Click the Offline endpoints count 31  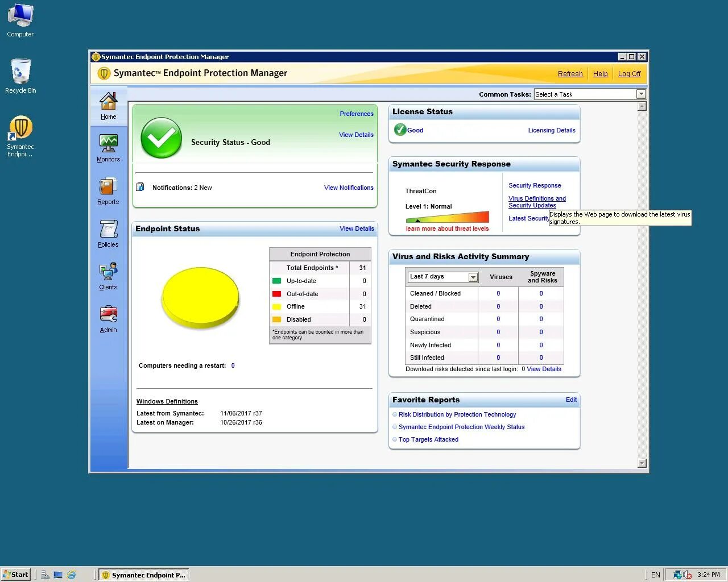click(x=362, y=306)
